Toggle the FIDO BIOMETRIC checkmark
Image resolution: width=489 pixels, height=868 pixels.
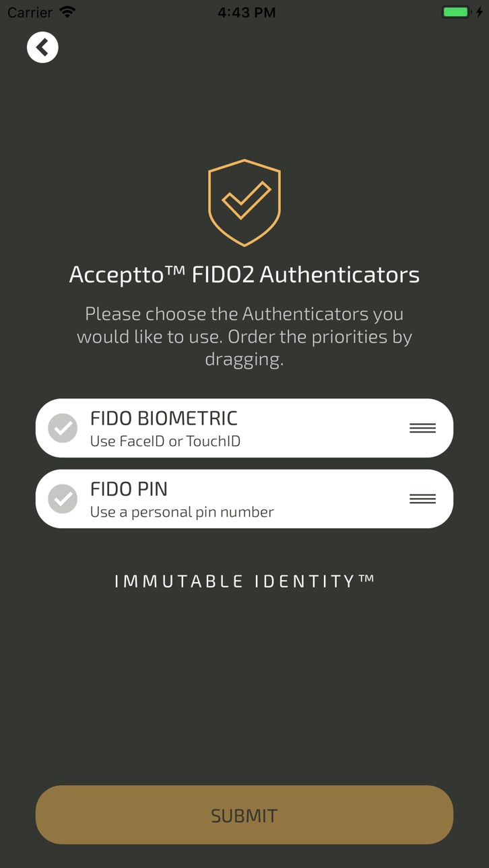click(x=63, y=428)
